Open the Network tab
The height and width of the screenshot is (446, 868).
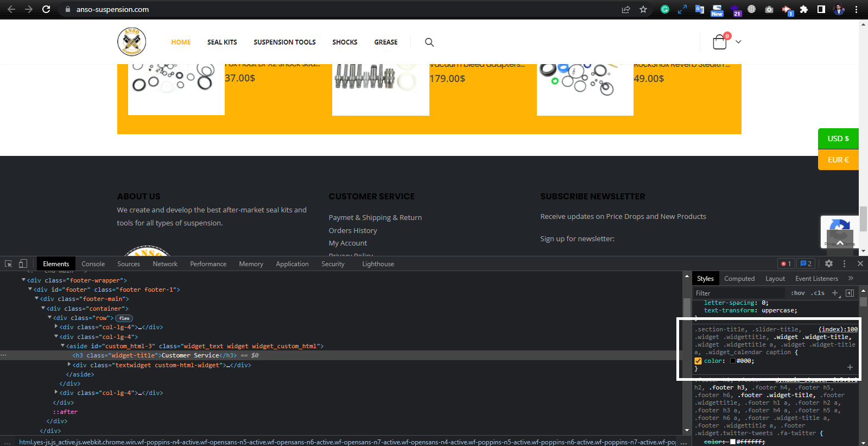coord(165,264)
